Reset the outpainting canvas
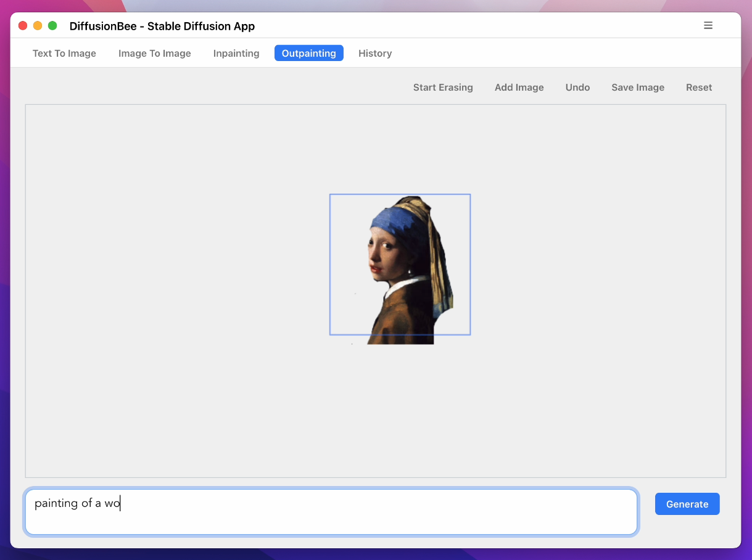 tap(699, 88)
